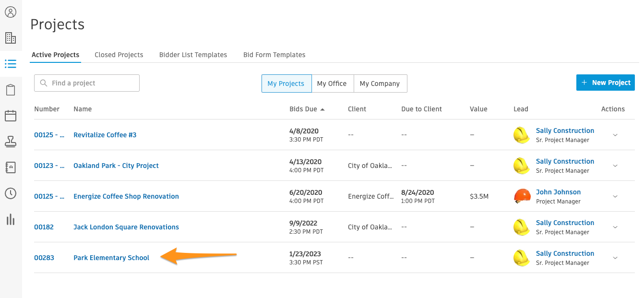Screen dimensions: 644x298
Task: Click the 9/9/2022 bids due date
Action: 304,223
